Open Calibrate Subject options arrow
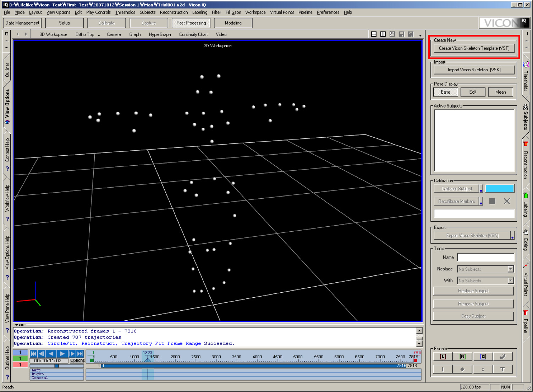 (481, 188)
